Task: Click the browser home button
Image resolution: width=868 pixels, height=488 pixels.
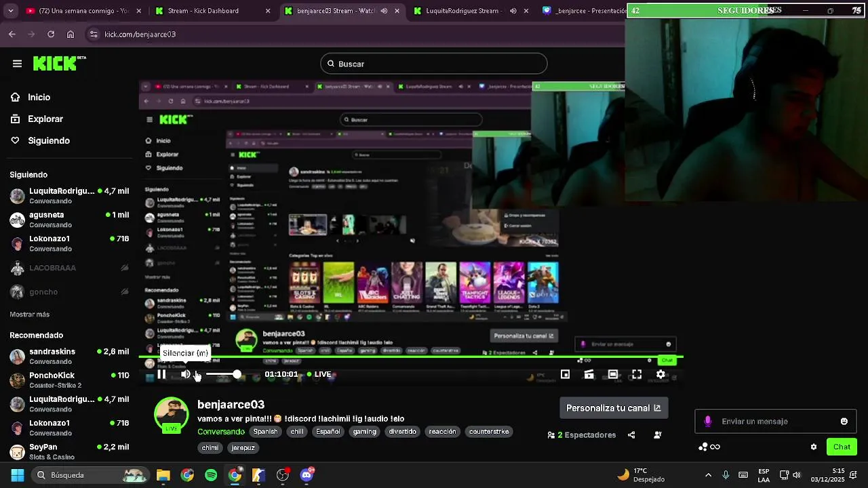Action: (x=71, y=34)
